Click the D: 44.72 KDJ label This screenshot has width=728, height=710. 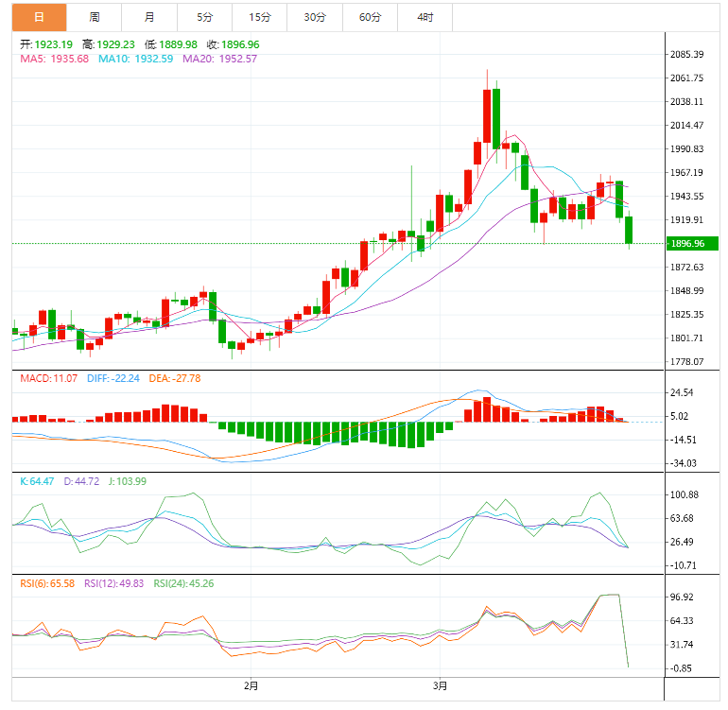(81, 481)
